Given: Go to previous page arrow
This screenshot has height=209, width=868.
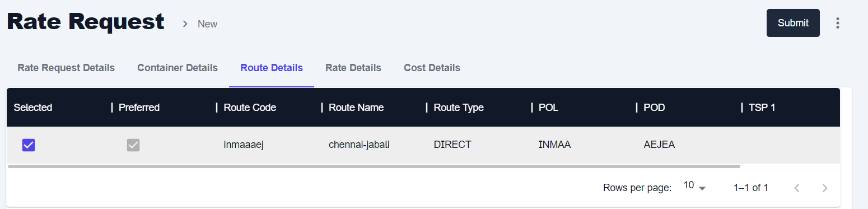Looking at the screenshot, I should (797, 188).
